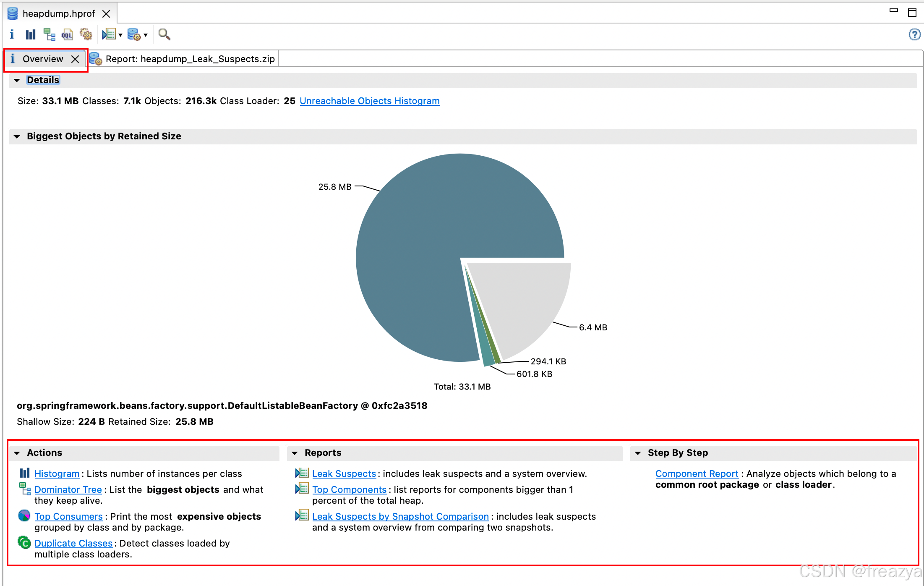Open Unreachable Objects Histogram link
The image size is (924, 586).
point(369,101)
